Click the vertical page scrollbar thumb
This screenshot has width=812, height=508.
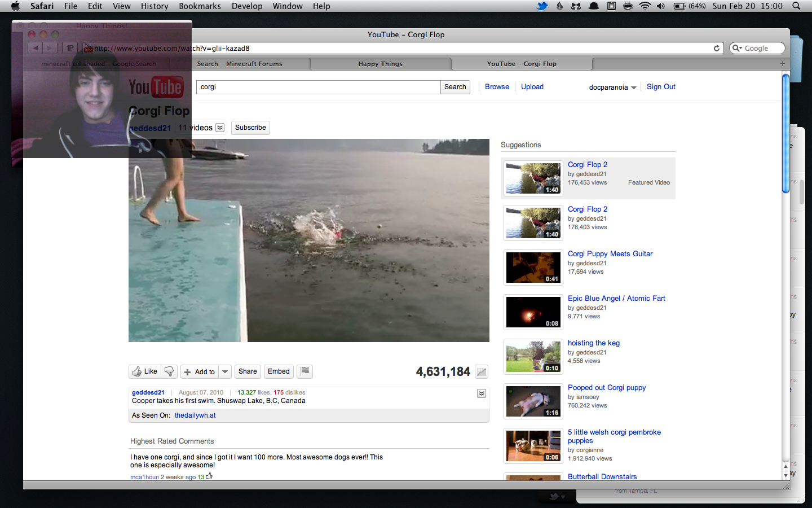[x=785, y=133]
